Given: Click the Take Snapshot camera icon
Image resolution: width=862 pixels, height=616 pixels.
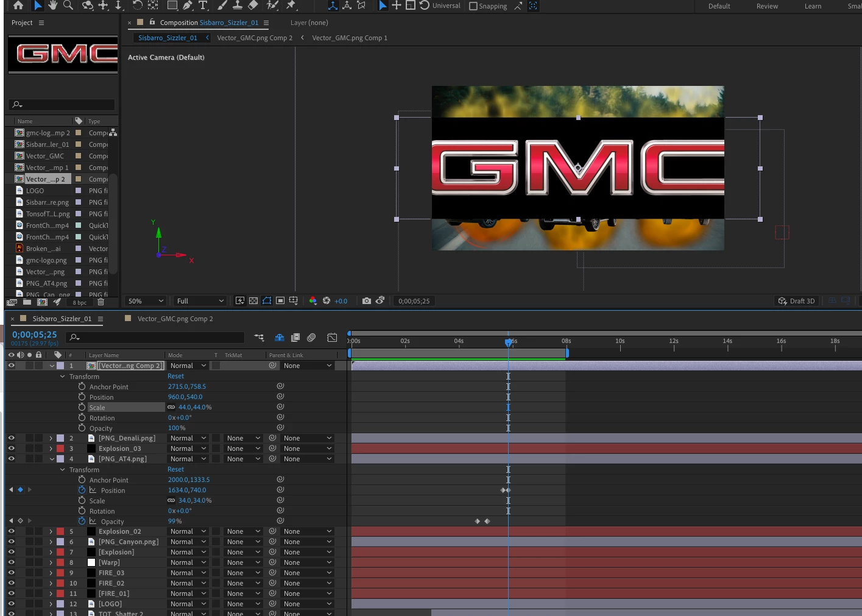Looking at the screenshot, I should [367, 301].
